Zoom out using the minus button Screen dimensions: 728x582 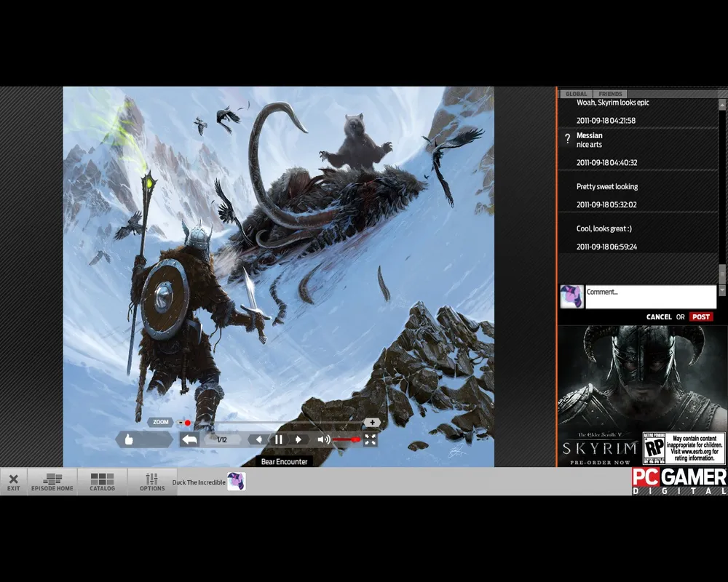coord(180,422)
